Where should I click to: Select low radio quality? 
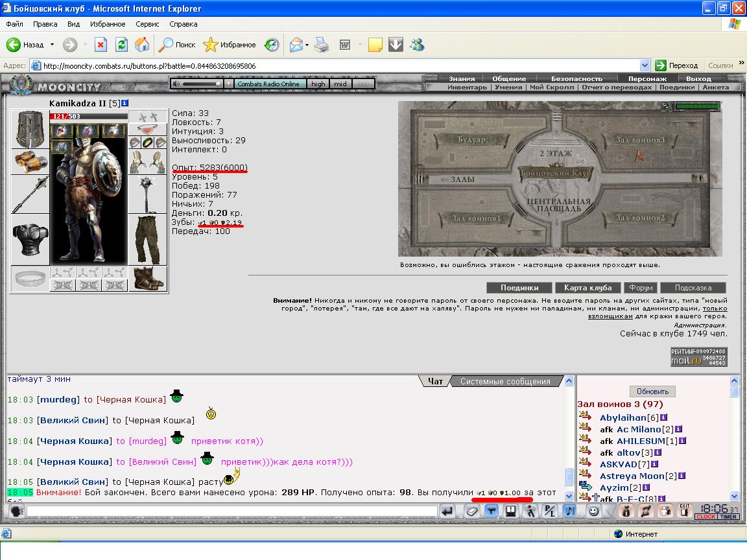363,84
